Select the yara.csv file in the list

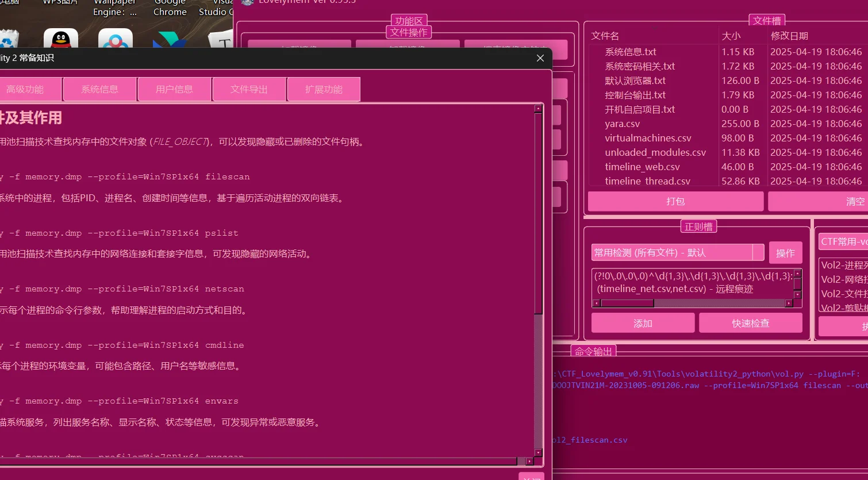click(x=622, y=124)
